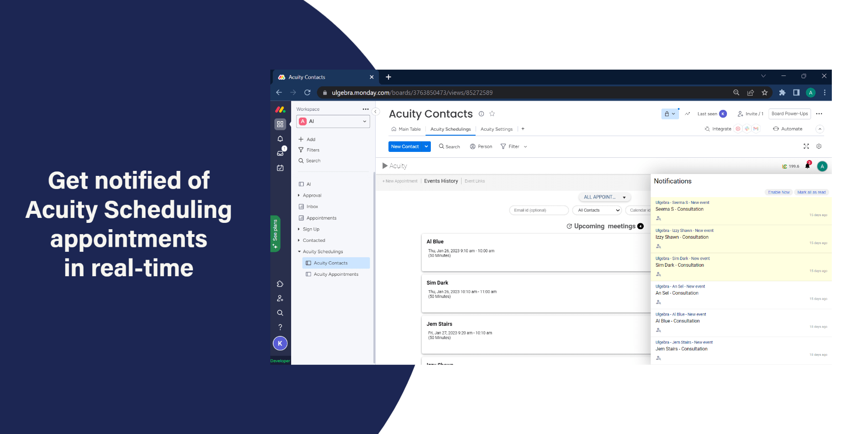Viewport: 868px width, 434px height.
Task: Select the Acuity Schedulings tab
Action: pos(451,129)
